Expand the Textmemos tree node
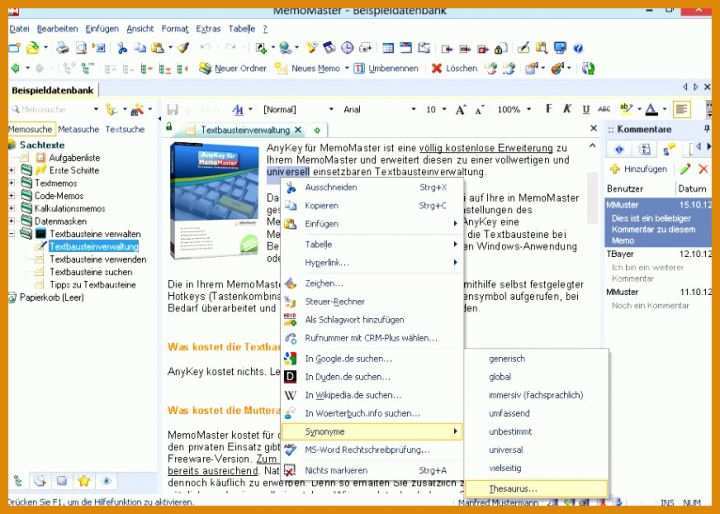The image size is (720, 514). [x=11, y=183]
